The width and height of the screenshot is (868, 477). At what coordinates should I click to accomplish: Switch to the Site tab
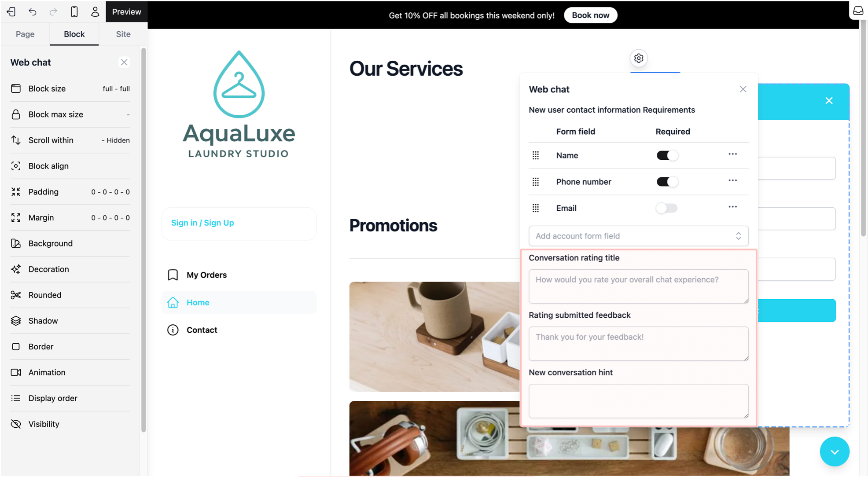coord(123,34)
